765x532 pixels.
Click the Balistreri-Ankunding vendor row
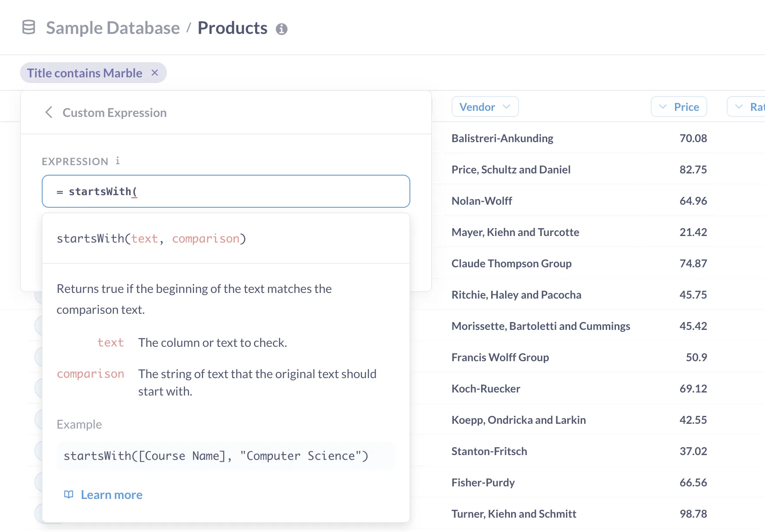click(502, 138)
